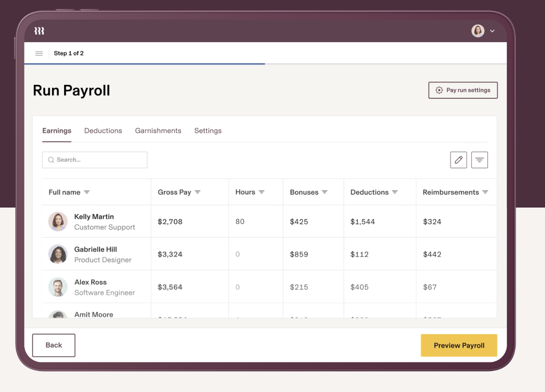
Task: Select the Amit Moore name
Action: 94,314
